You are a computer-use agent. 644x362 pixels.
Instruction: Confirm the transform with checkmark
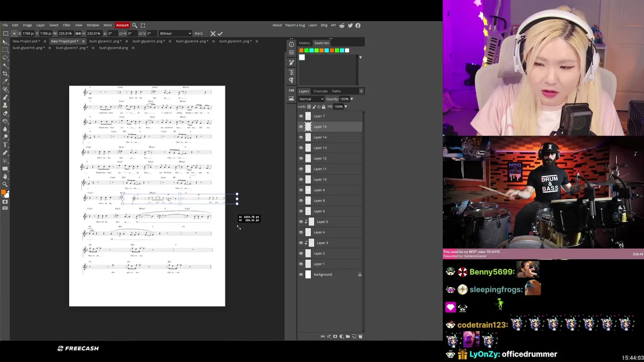click(220, 34)
